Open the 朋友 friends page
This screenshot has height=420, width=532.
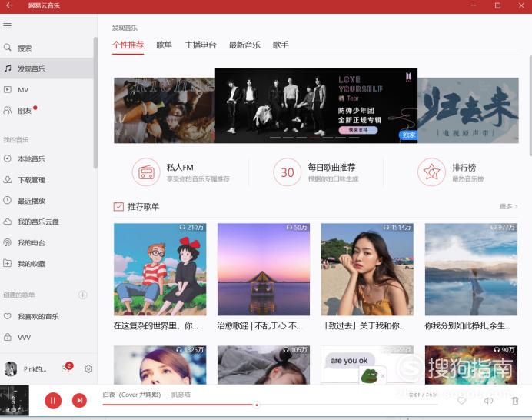46,111
